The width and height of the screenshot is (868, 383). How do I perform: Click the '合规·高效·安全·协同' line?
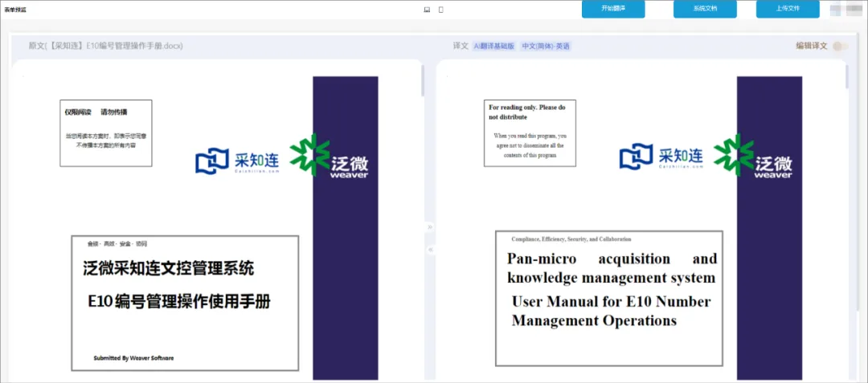click(117, 244)
